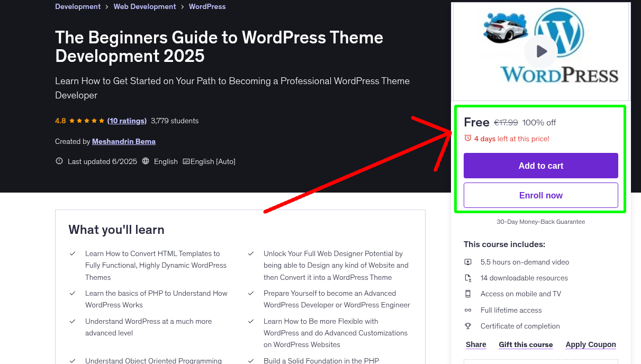
Task: Click the Enroll now button
Action: coord(540,195)
